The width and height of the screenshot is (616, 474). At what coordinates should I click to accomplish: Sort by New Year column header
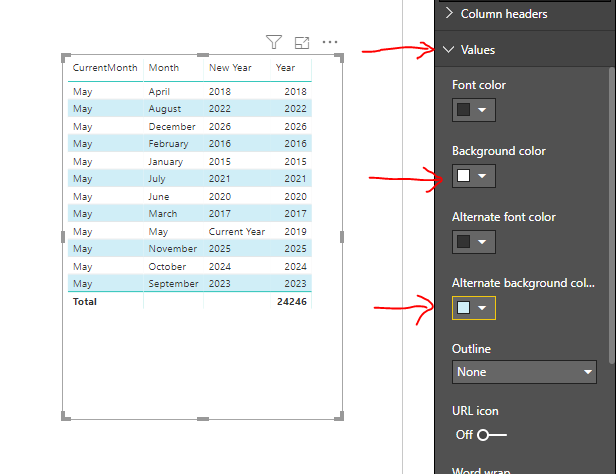[x=230, y=68]
